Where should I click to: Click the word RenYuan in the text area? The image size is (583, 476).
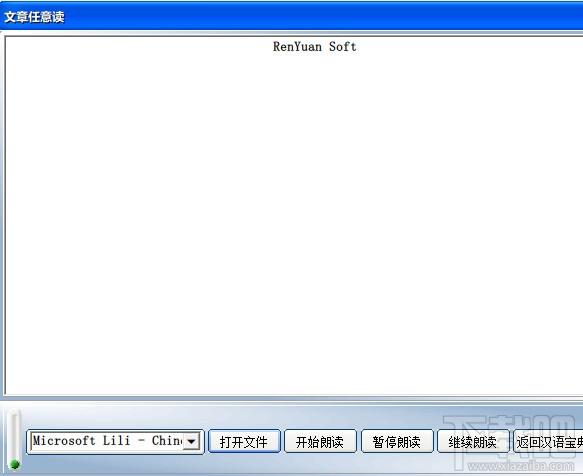pos(297,46)
